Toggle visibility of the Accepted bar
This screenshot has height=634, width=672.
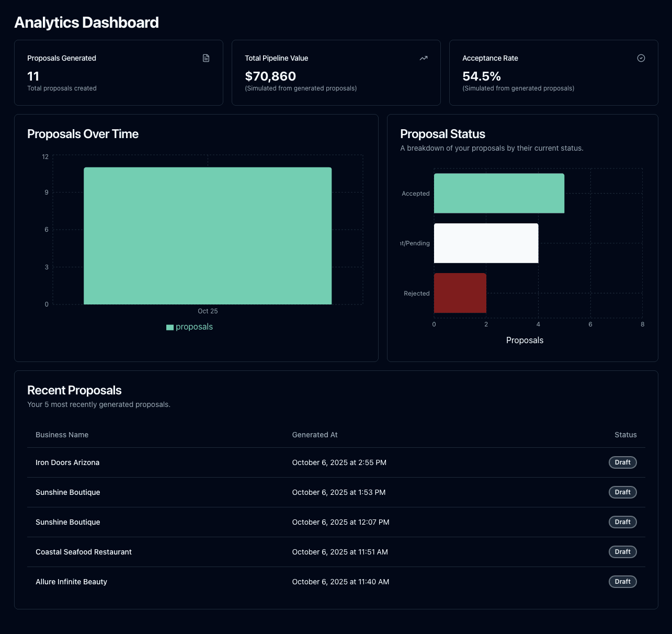click(x=498, y=193)
